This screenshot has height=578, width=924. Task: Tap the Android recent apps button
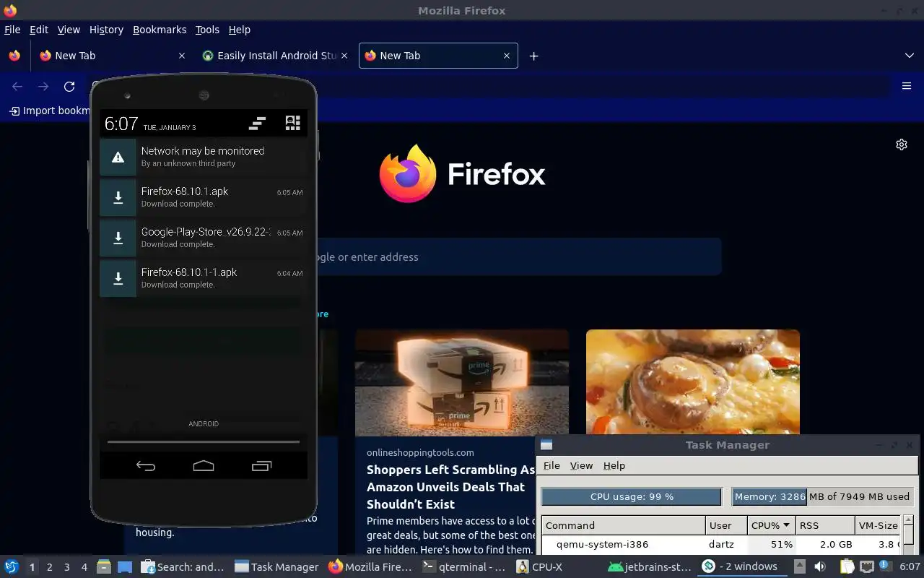tap(261, 466)
